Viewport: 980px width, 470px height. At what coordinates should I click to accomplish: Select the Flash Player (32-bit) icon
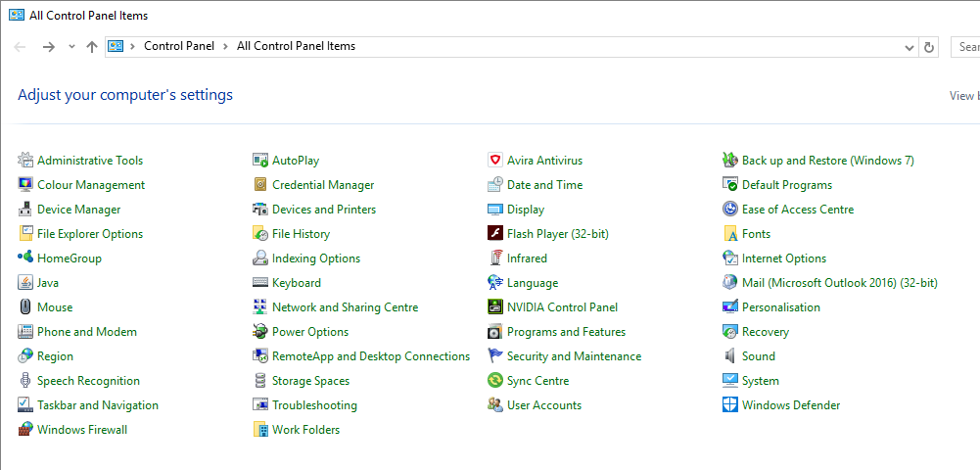click(x=495, y=234)
